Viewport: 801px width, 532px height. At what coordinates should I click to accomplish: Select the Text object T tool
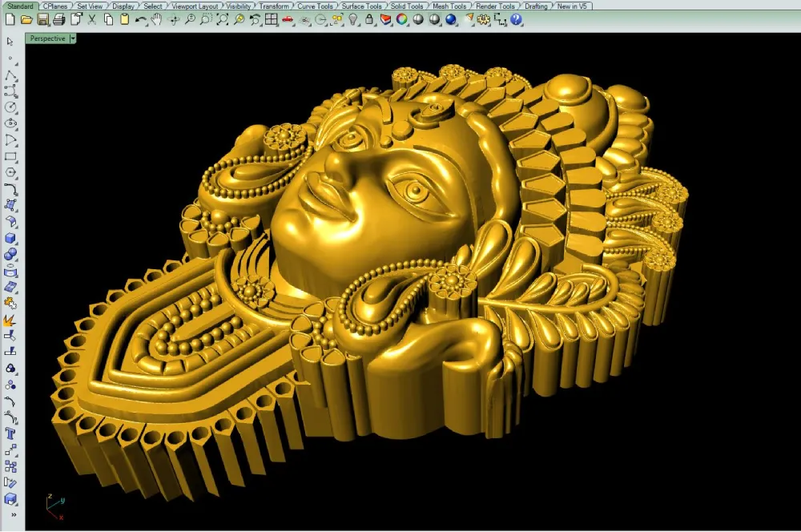10,434
